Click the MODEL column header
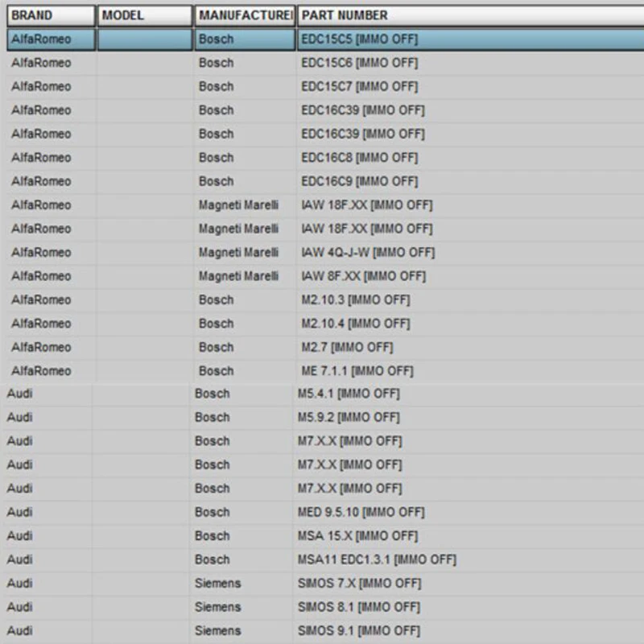The image size is (644, 644). [x=145, y=15]
